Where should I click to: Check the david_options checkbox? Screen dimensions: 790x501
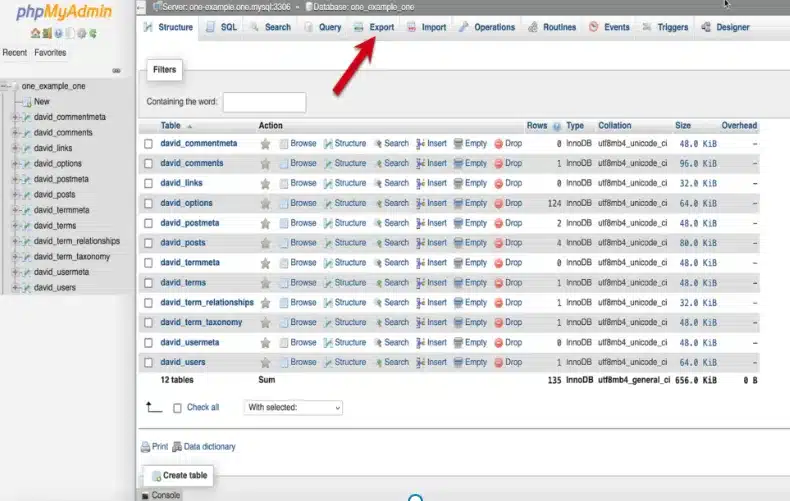point(148,204)
